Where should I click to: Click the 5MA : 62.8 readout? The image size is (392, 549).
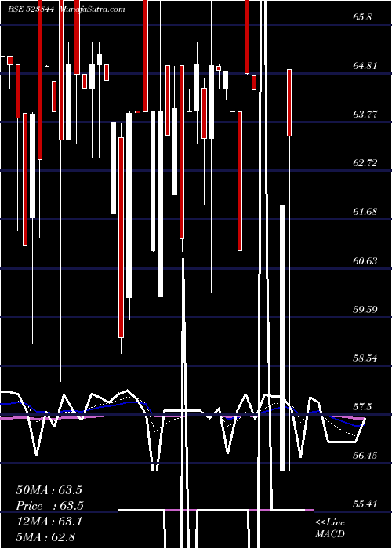(x=45, y=536)
